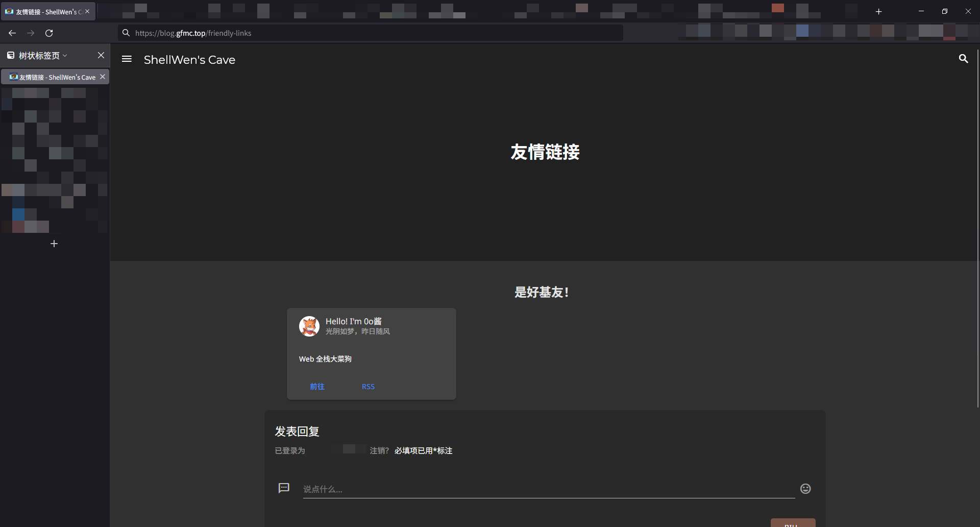This screenshot has width=980, height=527.
Task: Click the forward navigation arrow
Action: tap(31, 33)
